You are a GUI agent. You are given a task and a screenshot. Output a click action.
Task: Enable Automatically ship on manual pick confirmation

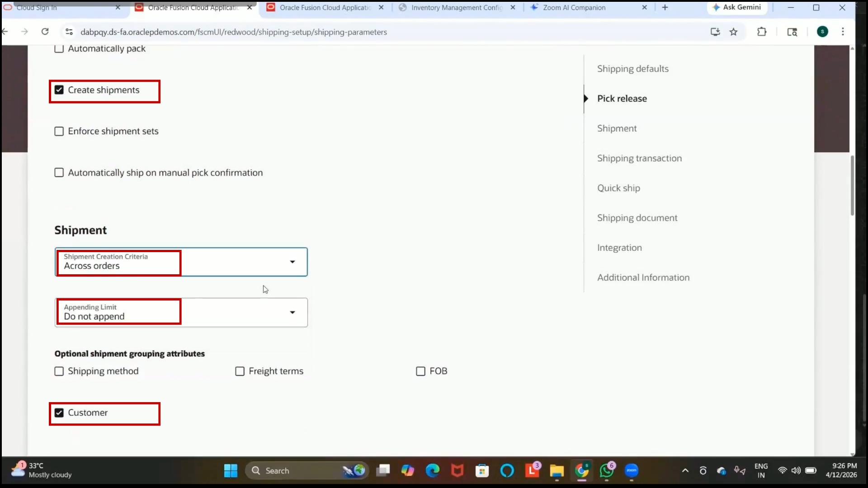click(59, 173)
